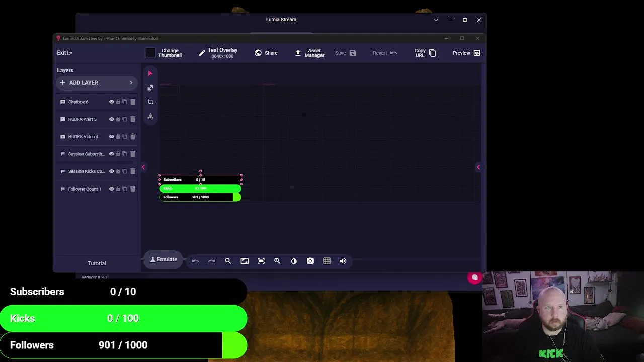Open the Lumia Stream window dropdown chevron
644x362 pixels.
click(436, 20)
